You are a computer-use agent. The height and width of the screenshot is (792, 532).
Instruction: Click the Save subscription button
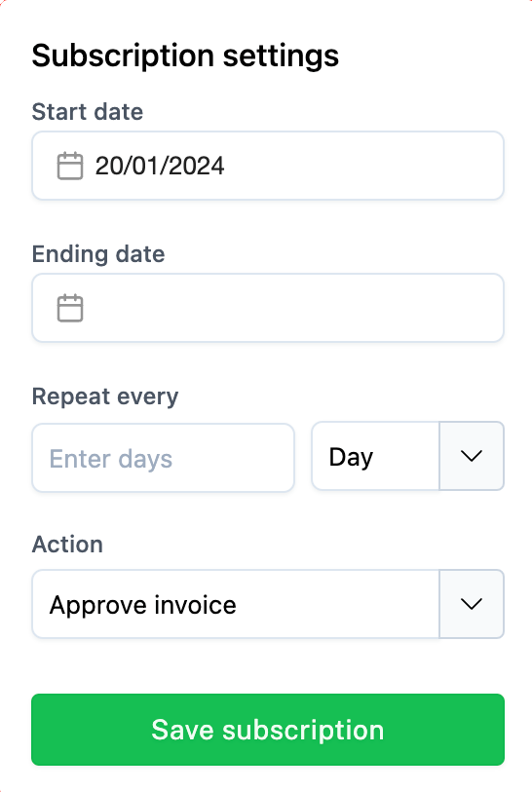click(x=268, y=730)
